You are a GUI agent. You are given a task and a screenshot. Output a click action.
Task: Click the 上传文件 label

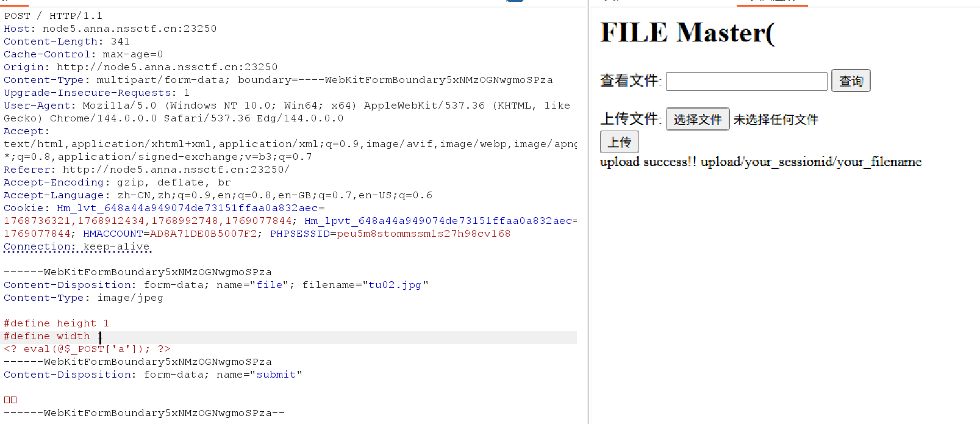(x=631, y=119)
